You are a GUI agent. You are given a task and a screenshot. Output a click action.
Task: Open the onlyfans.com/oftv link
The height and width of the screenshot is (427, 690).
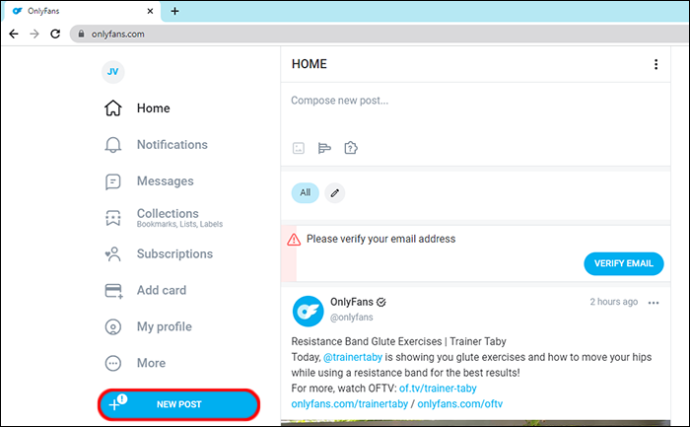coord(460,404)
